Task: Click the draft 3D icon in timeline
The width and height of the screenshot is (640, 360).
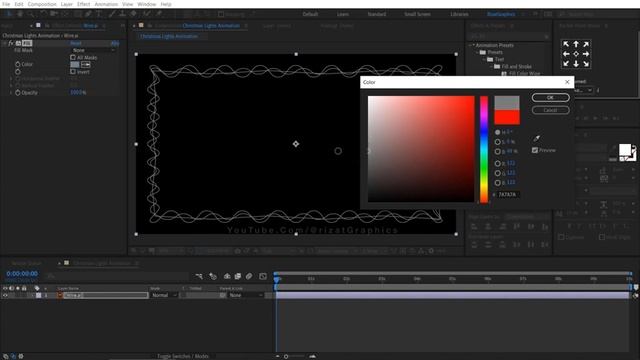Action: pos(213,276)
